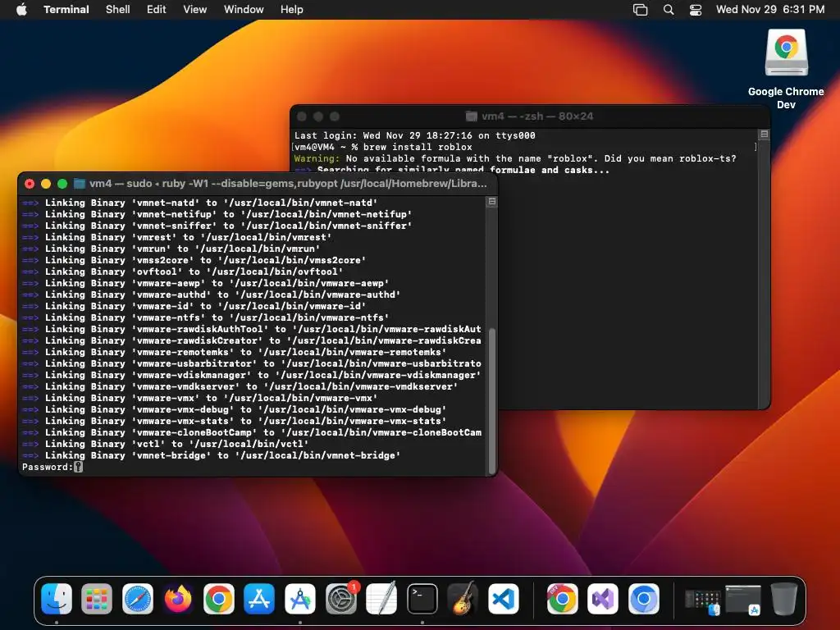Zoom the front Terminal window with the green button
Screen dimensions: 840x630
point(62,184)
